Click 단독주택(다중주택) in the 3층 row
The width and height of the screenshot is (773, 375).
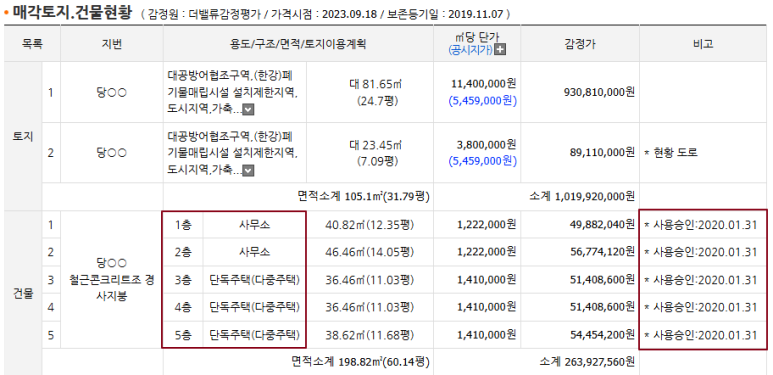click(255, 280)
